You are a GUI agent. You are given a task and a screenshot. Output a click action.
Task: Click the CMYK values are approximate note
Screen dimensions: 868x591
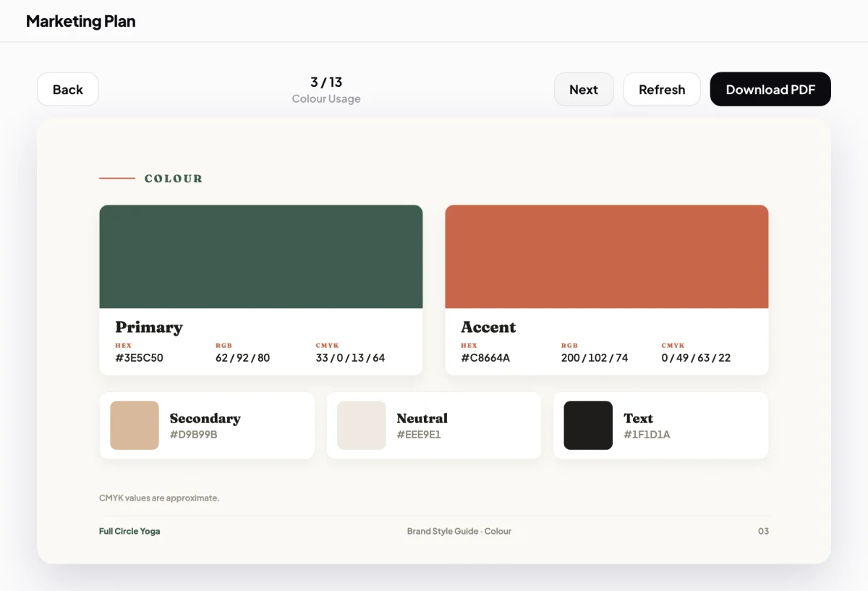point(159,498)
